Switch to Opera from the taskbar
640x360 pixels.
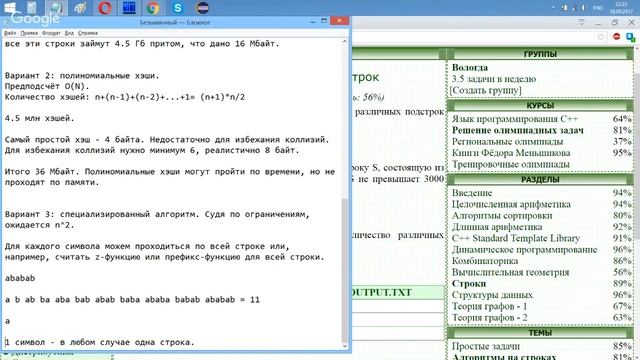click(x=105, y=7)
